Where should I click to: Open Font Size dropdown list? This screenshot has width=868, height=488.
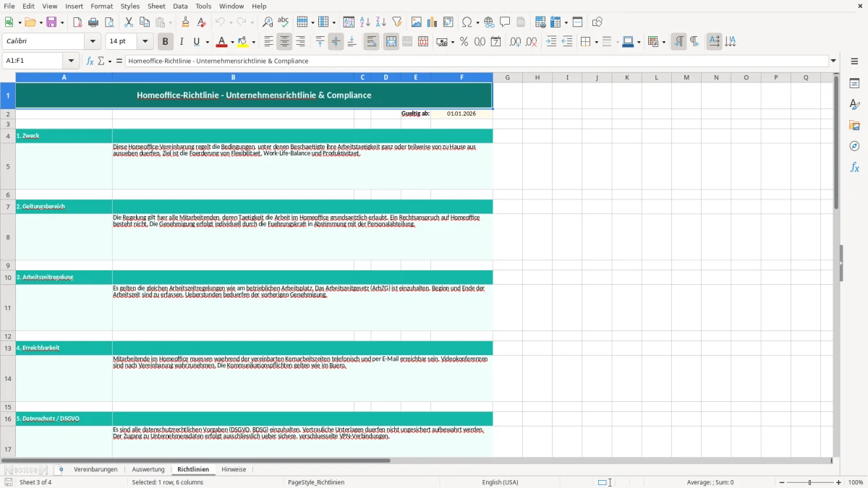pos(145,42)
